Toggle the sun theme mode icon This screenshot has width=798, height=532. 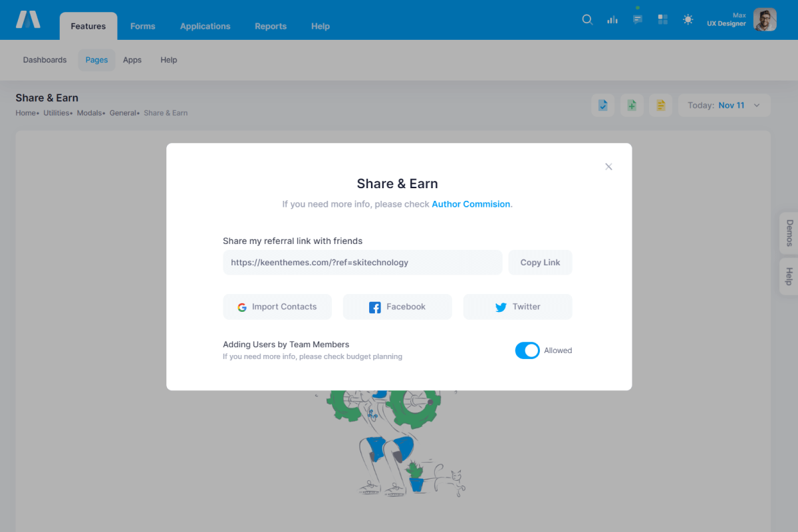point(688,20)
